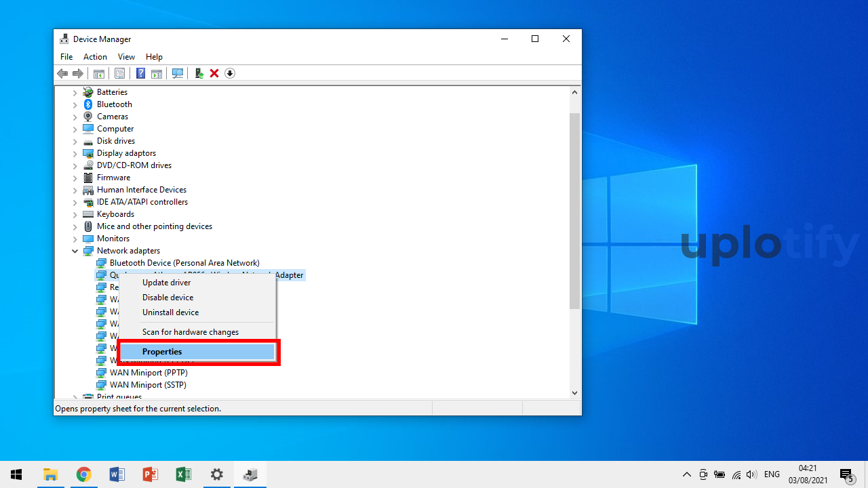868x488 pixels.
Task: Choose Disable device in context menu
Action: coord(197,298)
